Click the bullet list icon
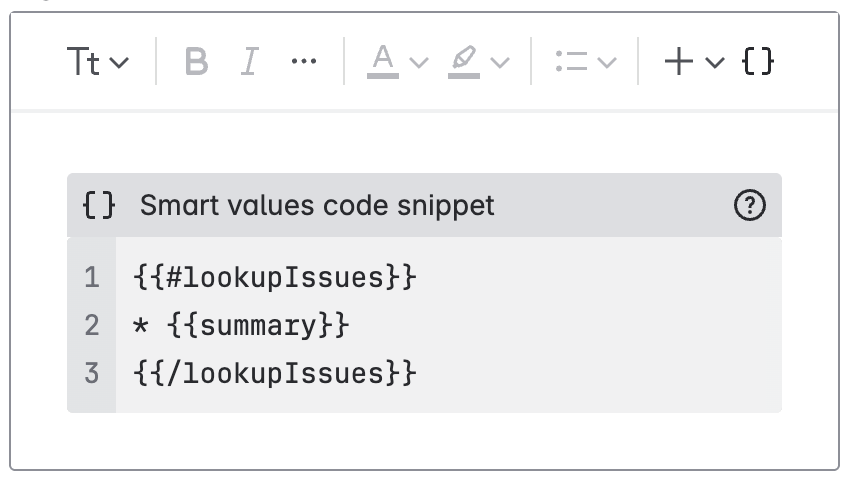Image resolution: width=848 pixels, height=482 pixels. (571, 62)
